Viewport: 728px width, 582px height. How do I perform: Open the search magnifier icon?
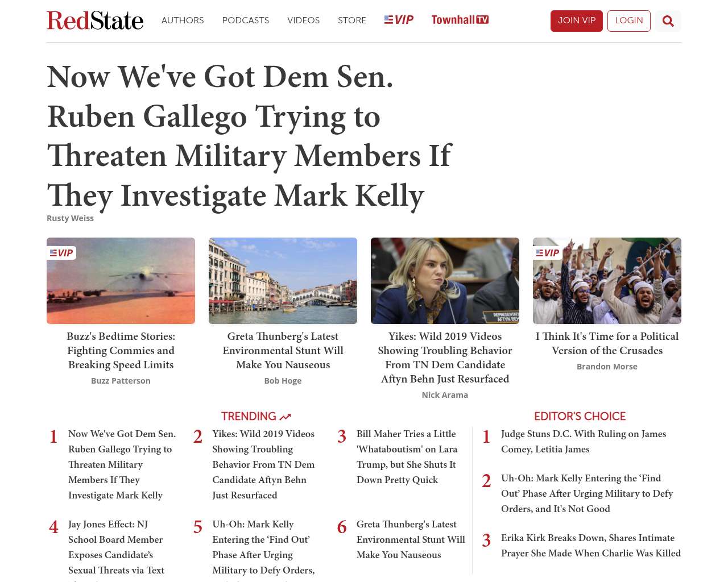click(x=668, y=21)
